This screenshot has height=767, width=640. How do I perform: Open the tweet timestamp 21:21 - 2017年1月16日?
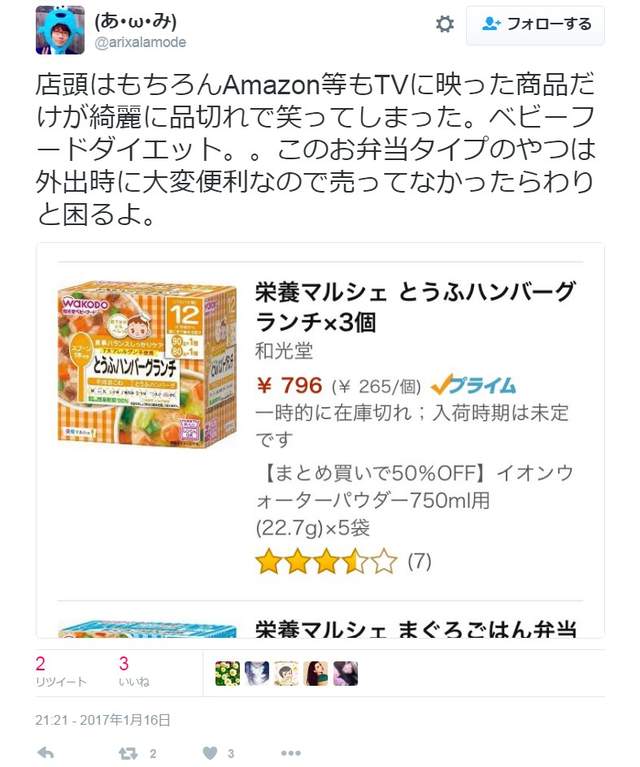(x=103, y=720)
